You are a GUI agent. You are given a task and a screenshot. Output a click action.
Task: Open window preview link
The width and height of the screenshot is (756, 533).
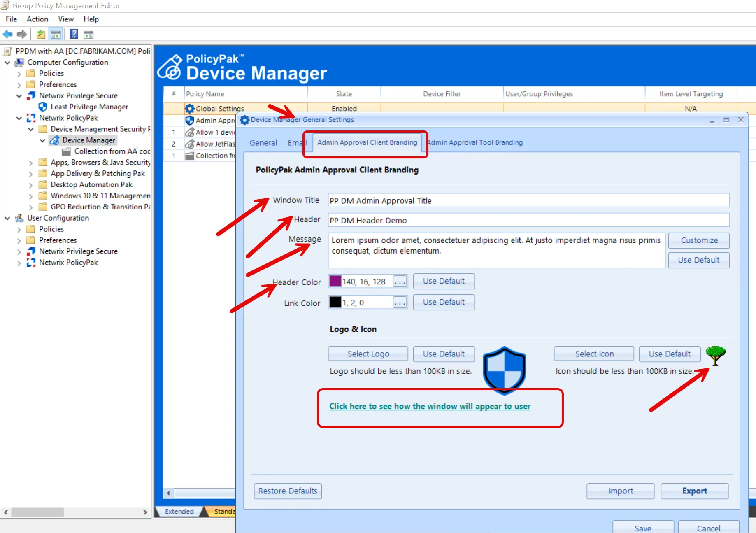[430, 407]
